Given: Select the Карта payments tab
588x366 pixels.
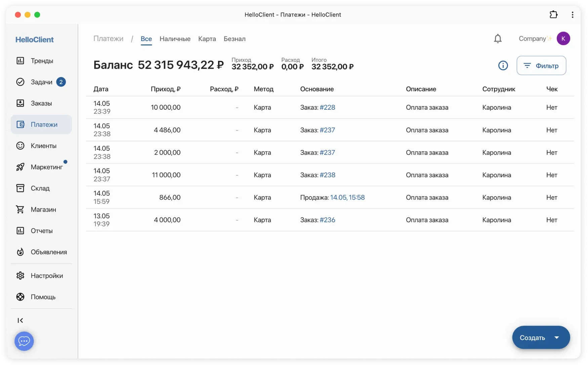Looking at the screenshot, I should (x=207, y=39).
